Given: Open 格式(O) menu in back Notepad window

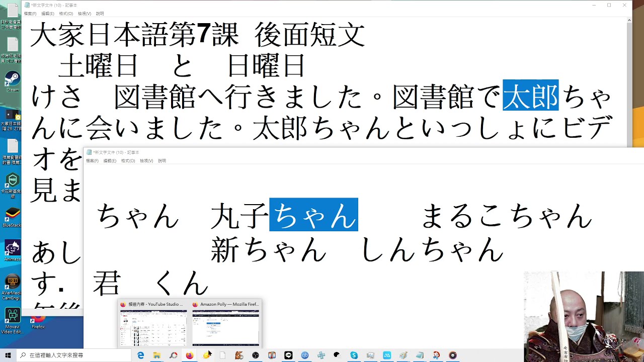Looking at the screenshot, I should coord(66,14).
